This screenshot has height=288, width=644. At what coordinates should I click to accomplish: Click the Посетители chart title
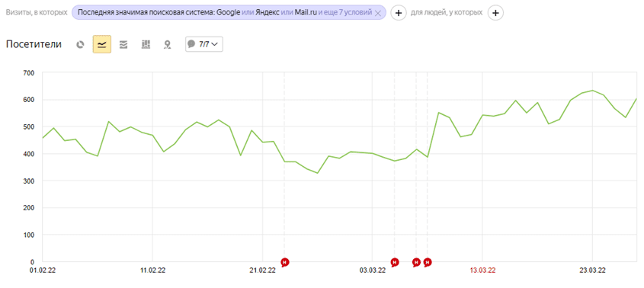click(34, 44)
